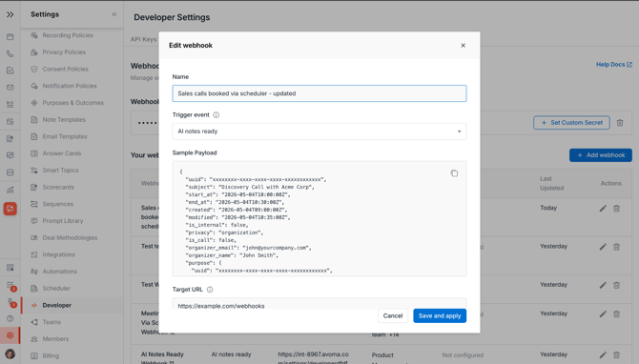Image resolution: width=639 pixels, height=364 pixels.
Task: Open Scheduler in Settings
Action: [x=56, y=289]
